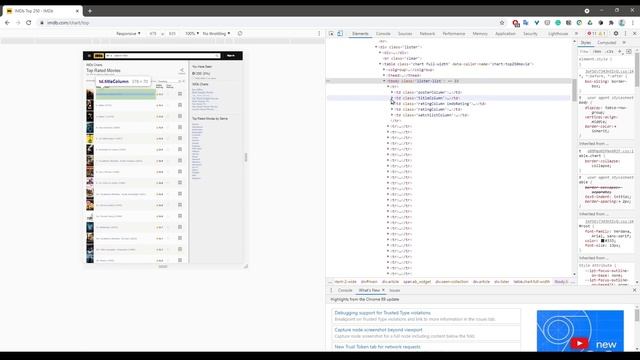Click the share icon beside Top Rated Movies
The height and width of the screenshot is (360, 640).
[182, 71]
